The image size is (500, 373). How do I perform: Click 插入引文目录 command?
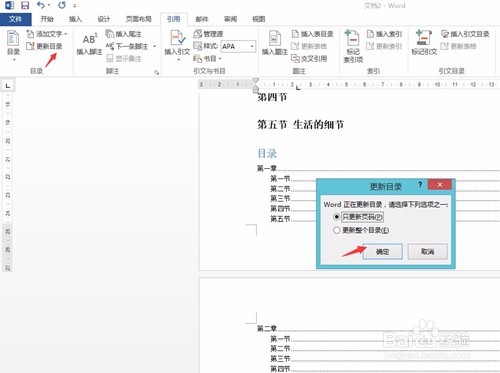click(x=465, y=34)
